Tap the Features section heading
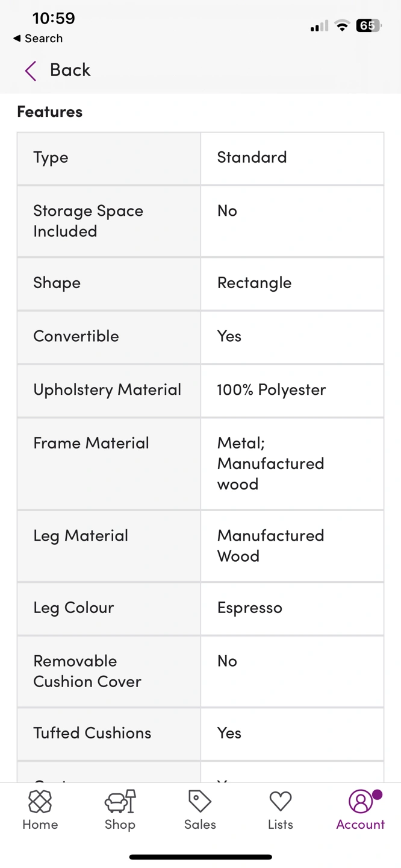The width and height of the screenshot is (401, 868). tap(49, 112)
